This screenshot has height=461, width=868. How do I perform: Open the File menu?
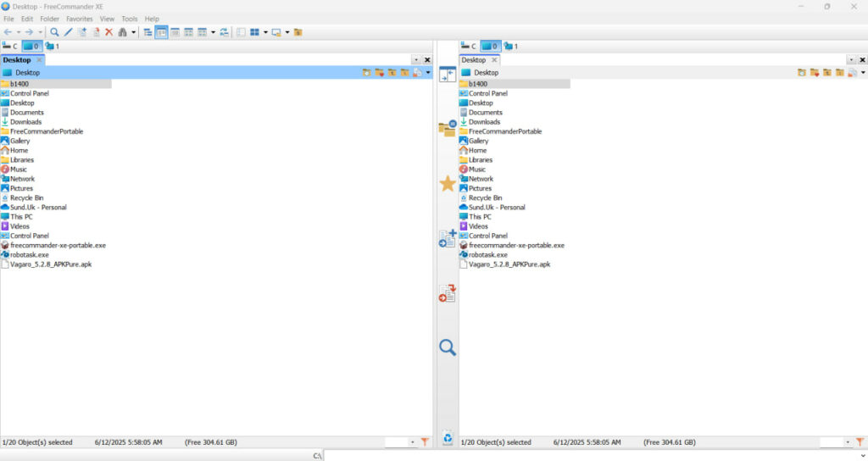(x=8, y=19)
